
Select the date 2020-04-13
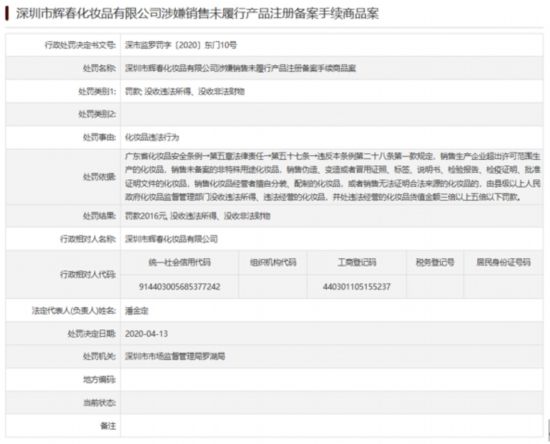pyautogui.click(x=146, y=334)
